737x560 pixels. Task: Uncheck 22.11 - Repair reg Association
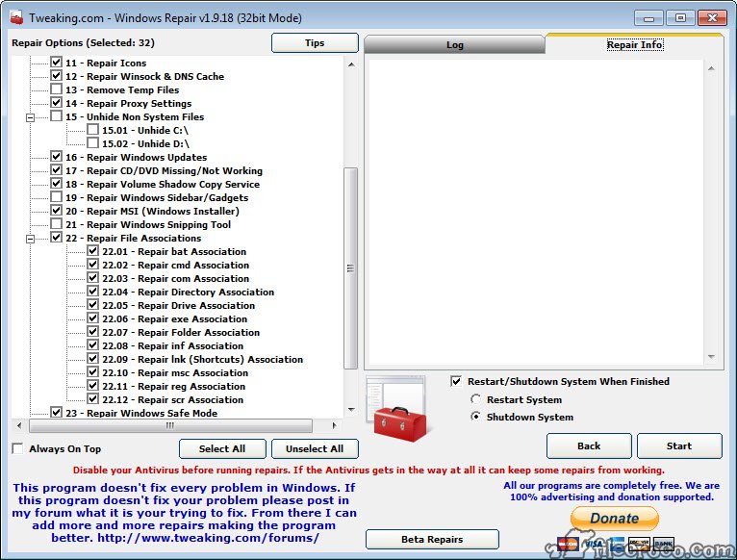click(x=93, y=386)
